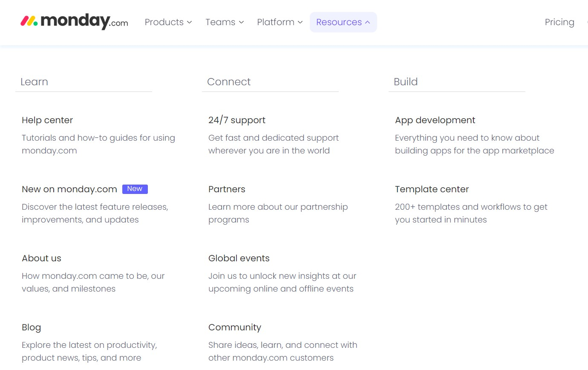Screen dimensions: 588x370
Task: Click 'Explore the latest on productivity' text
Action: pyautogui.click(x=89, y=351)
